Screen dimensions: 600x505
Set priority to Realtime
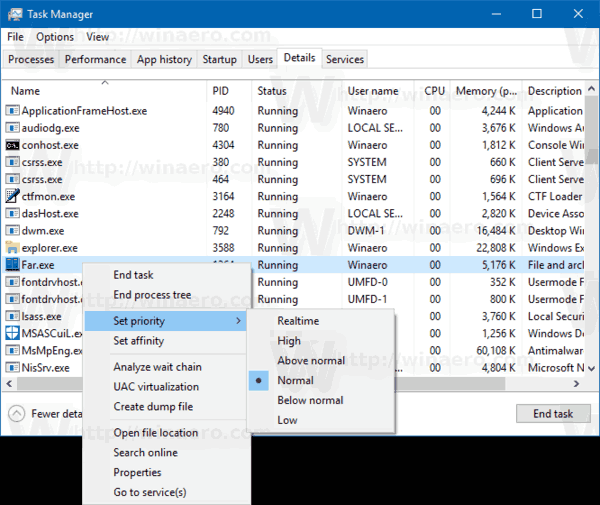coord(321,321)
